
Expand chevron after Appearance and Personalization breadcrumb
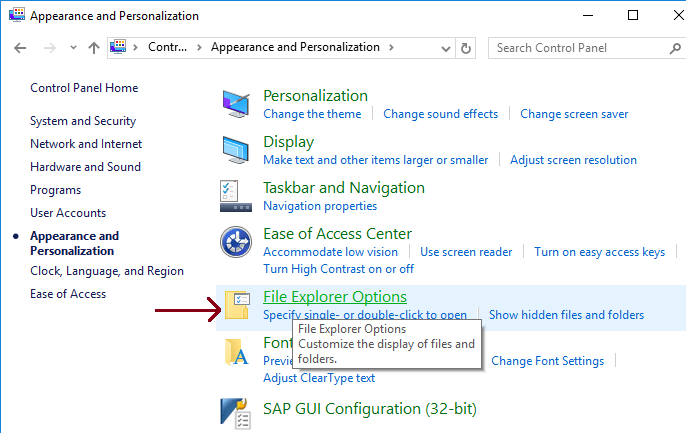tap(391, 47)
